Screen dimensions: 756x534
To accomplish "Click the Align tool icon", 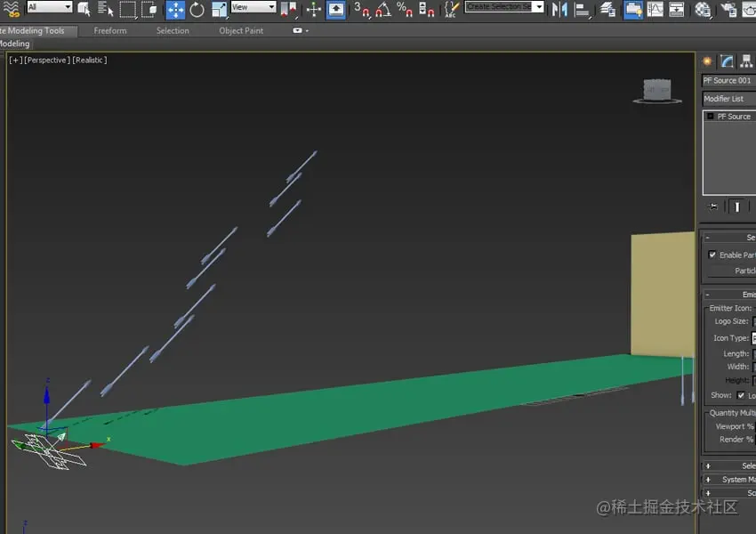I will pos(583,9).
